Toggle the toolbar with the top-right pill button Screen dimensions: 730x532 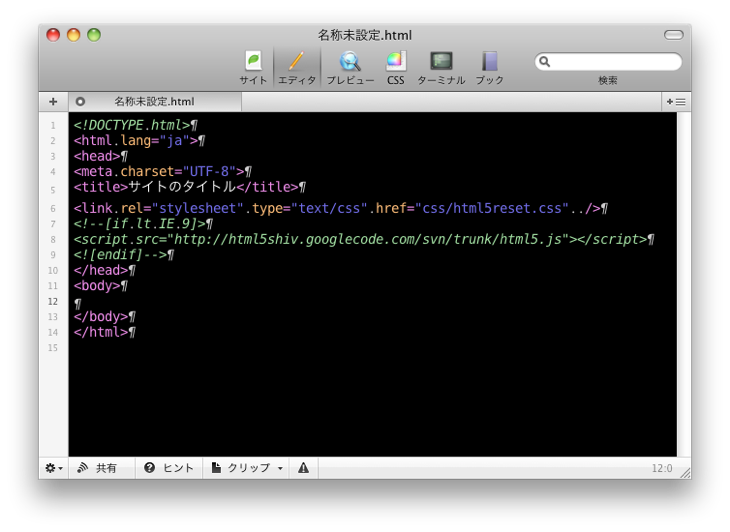(673, 35)
